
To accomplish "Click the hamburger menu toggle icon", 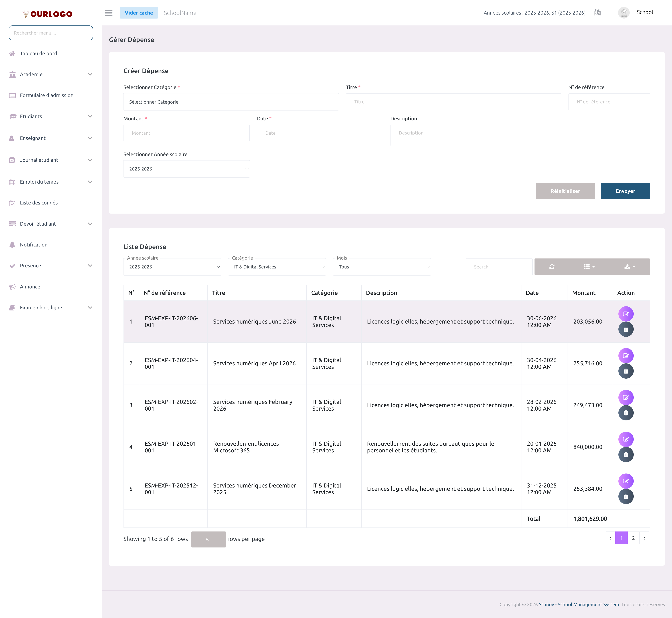I will coord(109,13).
